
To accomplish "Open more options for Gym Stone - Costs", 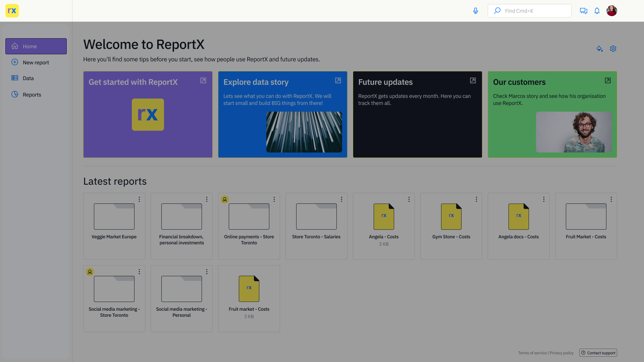I will (x=477, y=199).
